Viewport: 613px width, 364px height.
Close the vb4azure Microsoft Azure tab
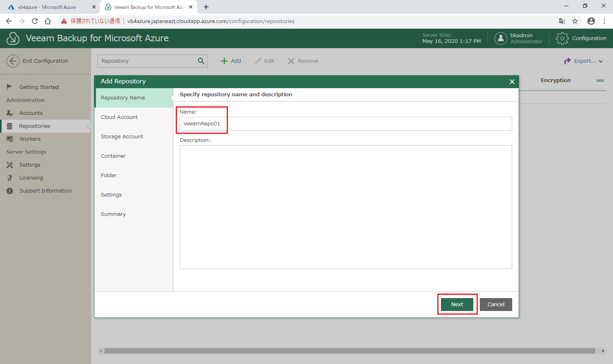click(94, 7)
